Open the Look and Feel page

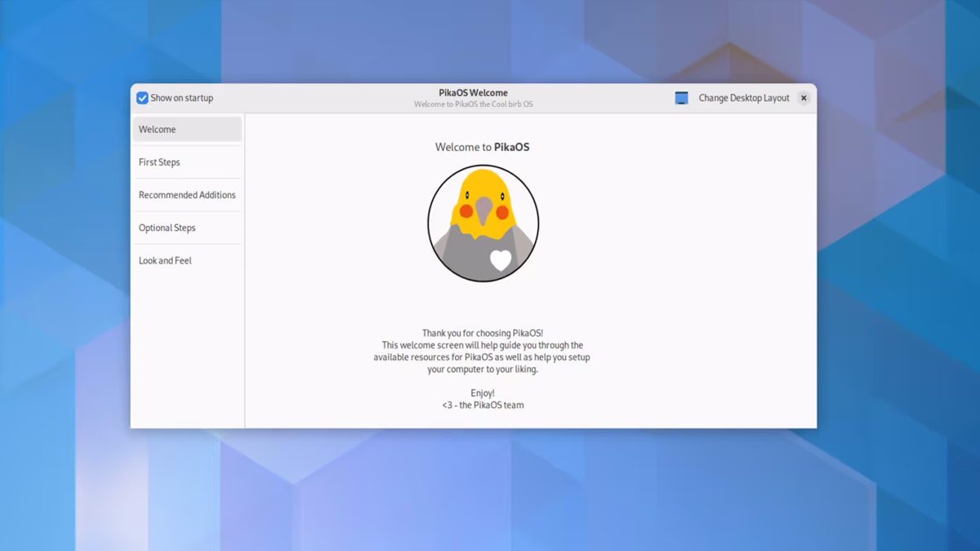(x=187, y=260)
